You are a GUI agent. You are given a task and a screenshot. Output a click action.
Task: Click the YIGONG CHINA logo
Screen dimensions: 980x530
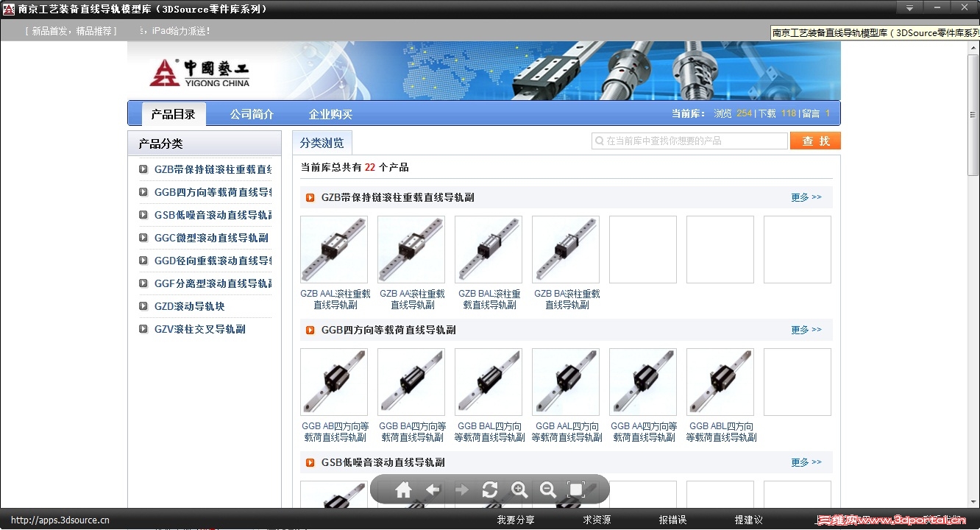click(199, 72)
